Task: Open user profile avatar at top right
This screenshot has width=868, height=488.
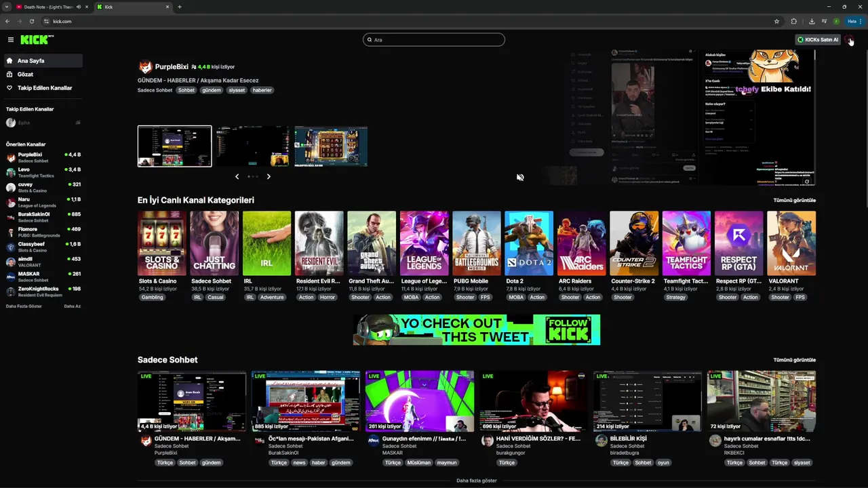Action: click(850, 40)
